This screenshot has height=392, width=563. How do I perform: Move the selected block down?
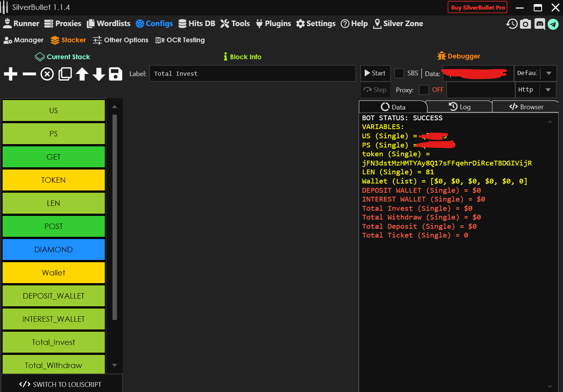pyautogui.click(x=99, y=74)
